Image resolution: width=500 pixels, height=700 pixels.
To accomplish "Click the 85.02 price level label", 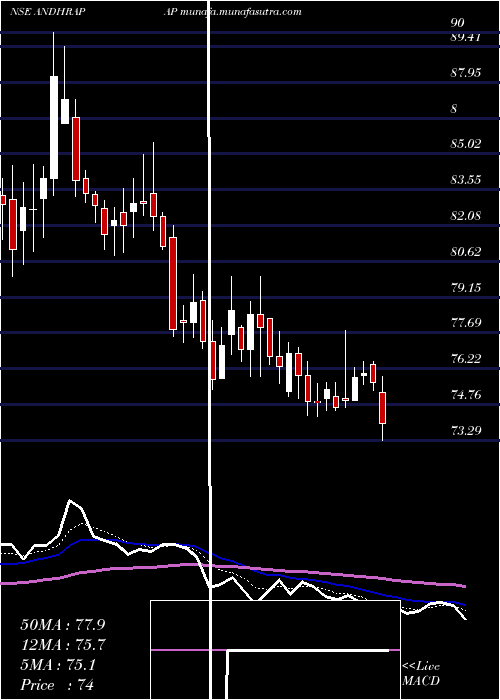I will pyautogui.click(x=466, y=144).
